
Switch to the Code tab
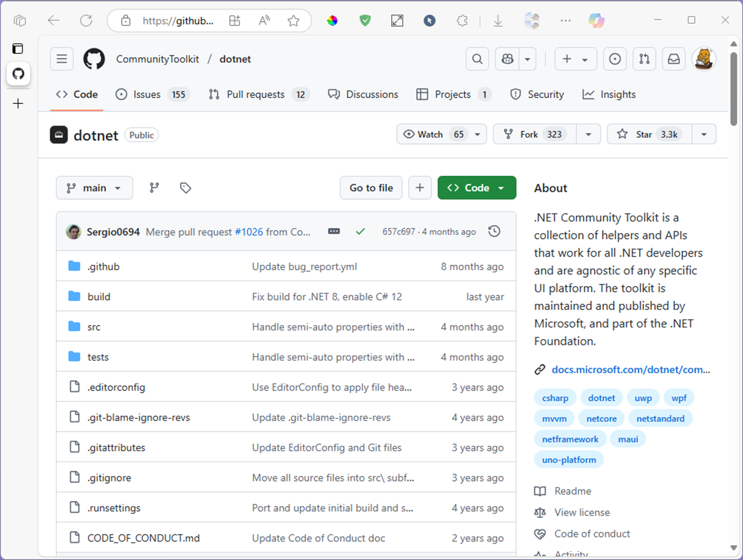[x=77, y=95]
